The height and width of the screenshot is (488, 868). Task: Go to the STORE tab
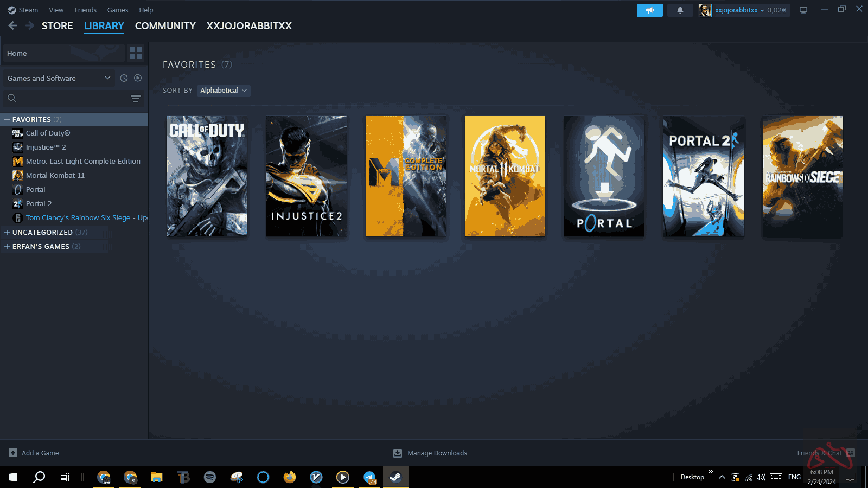[x=57, y=26]
